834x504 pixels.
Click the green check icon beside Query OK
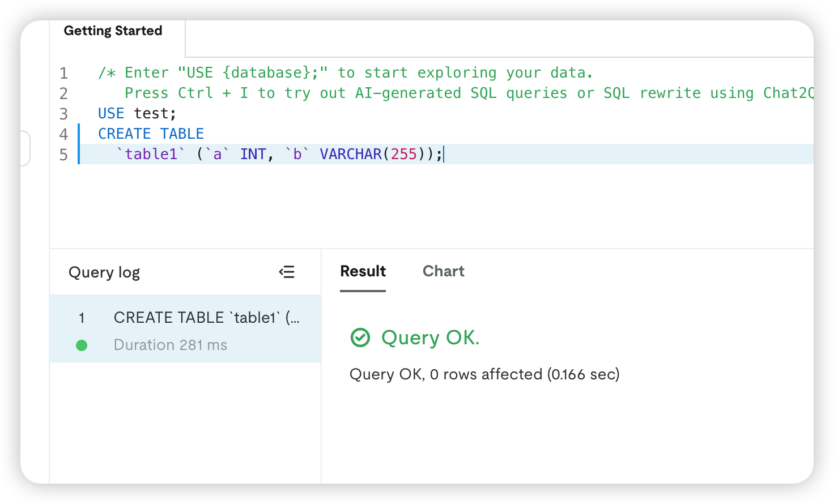point(360,338)
